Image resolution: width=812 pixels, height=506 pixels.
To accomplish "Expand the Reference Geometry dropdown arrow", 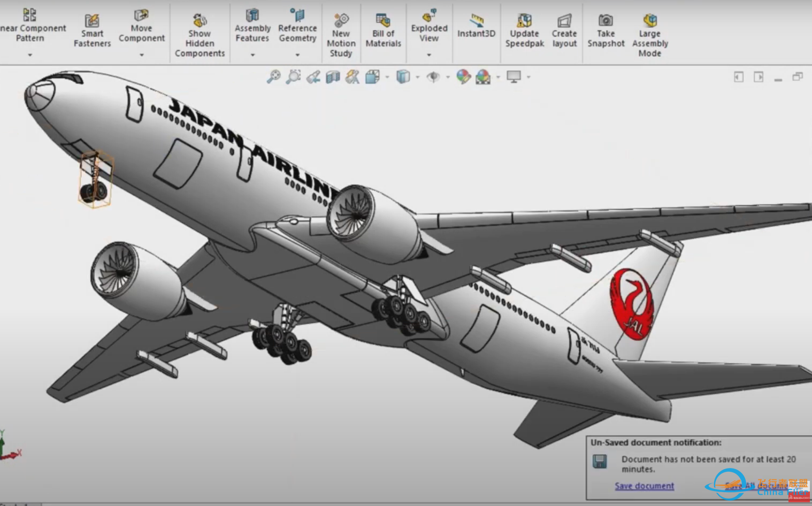I will coord(297,55).
